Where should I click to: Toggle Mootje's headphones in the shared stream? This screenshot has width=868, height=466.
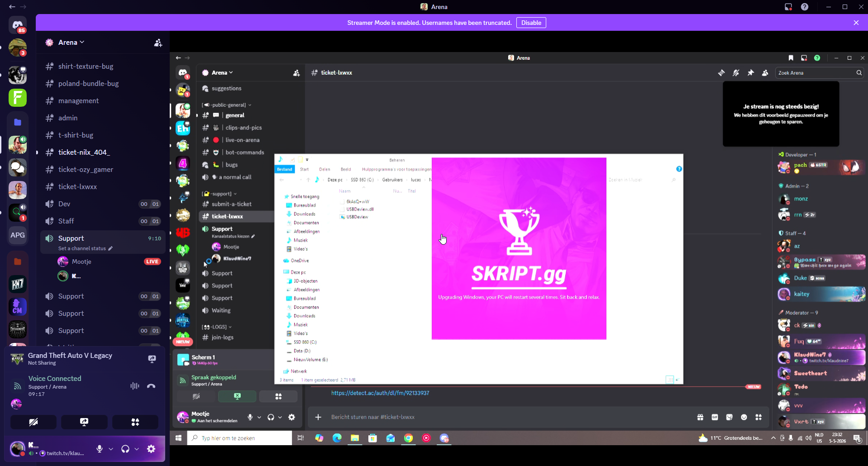271,417
